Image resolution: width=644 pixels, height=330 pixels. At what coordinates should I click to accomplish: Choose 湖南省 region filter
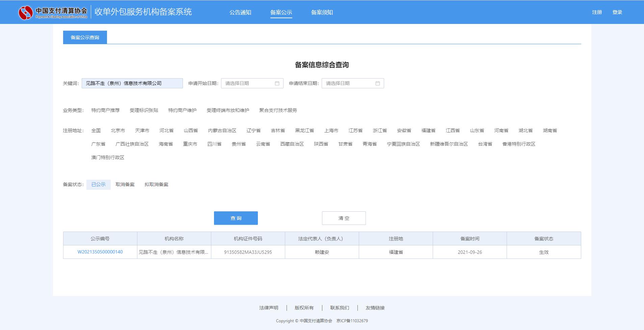[x=550, y=130]
